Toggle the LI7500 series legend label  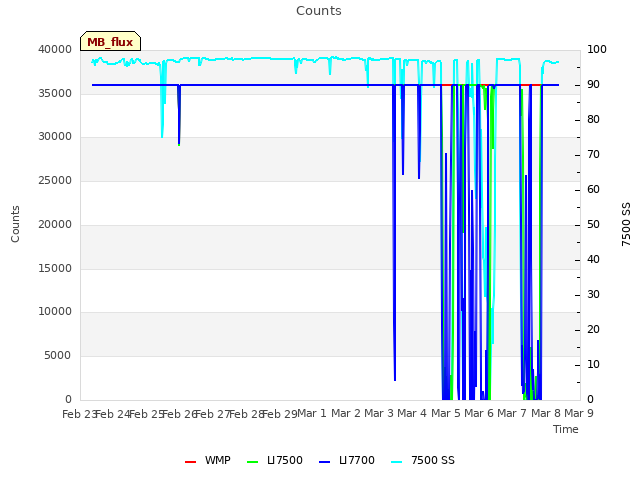tap(285, 460)
